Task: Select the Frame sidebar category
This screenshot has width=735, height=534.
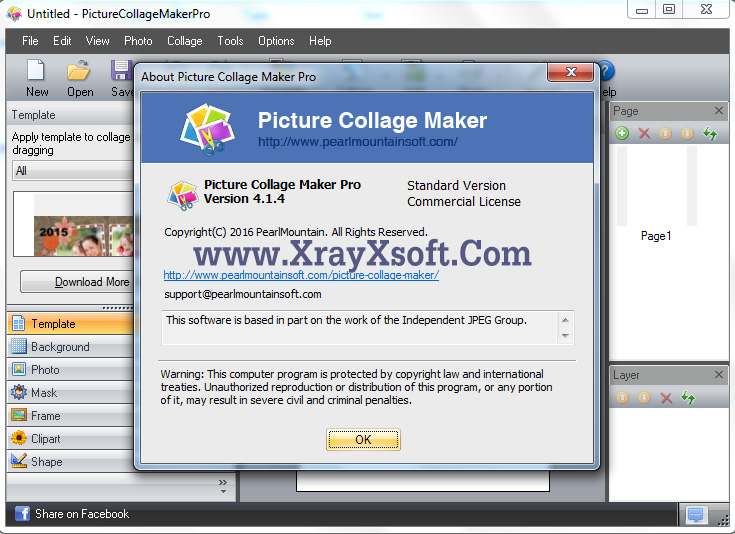Action: (70, 415)
